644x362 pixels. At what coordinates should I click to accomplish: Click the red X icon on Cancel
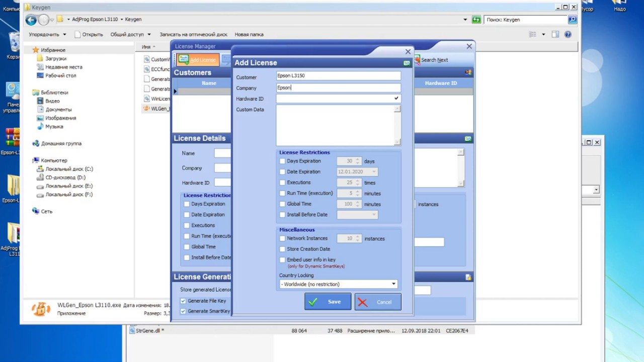pyautogui.click(x=362, y=302)
